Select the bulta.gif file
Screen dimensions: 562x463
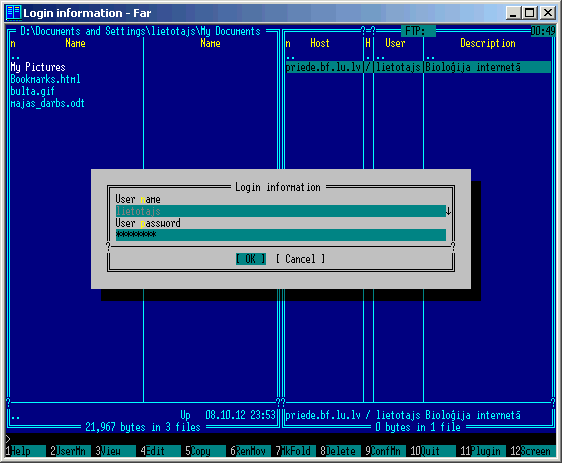[x=33, y=91]
